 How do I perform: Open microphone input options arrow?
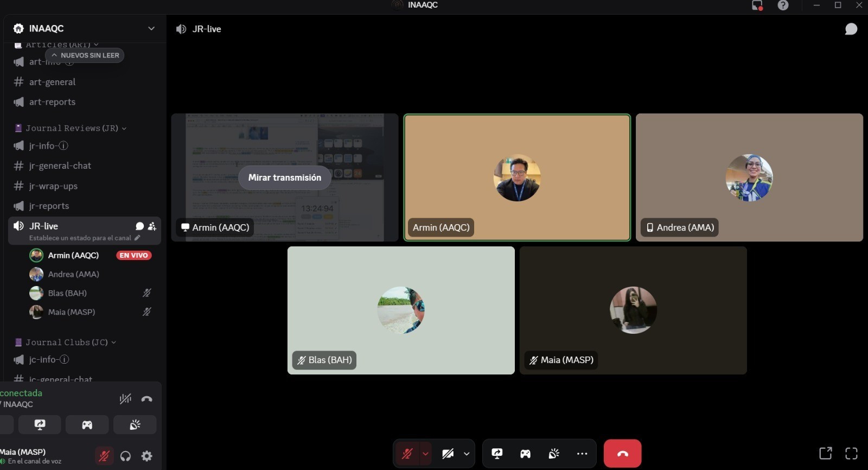[425, 454]
